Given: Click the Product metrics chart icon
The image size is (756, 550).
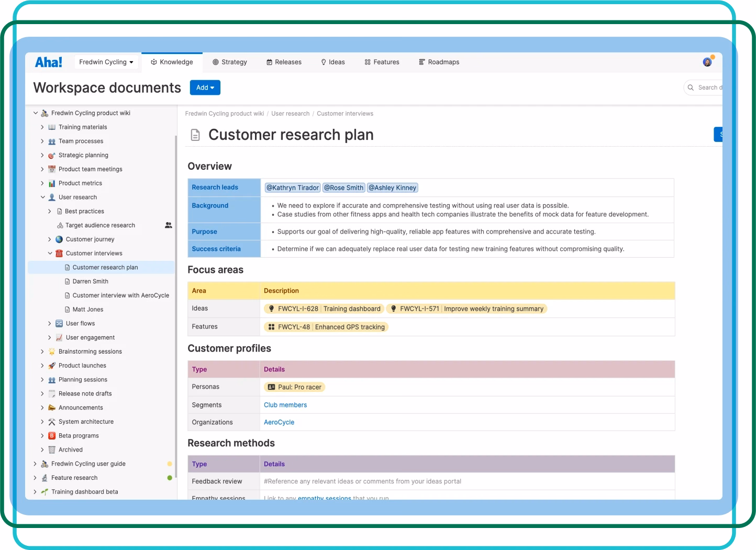Looking at the screenshot, I should tap(52, 183).
